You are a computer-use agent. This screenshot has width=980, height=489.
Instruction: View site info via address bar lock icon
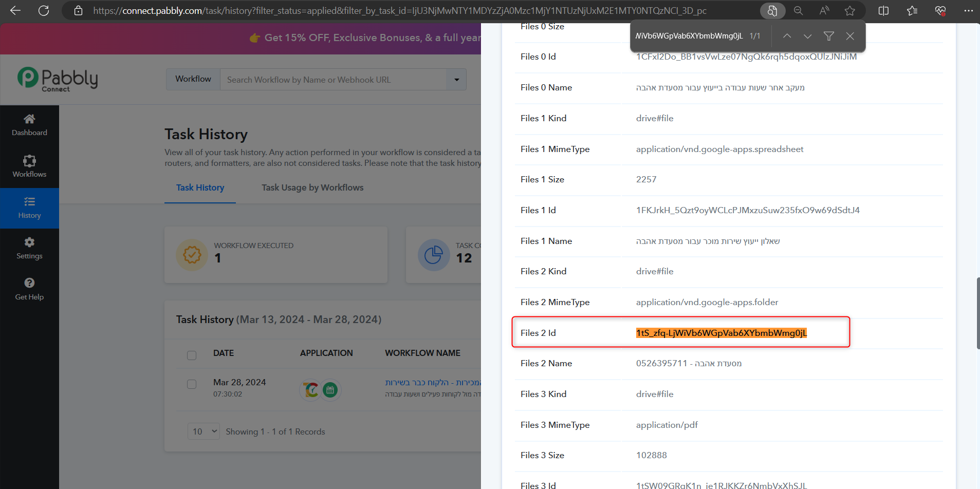tap(78, 10)
